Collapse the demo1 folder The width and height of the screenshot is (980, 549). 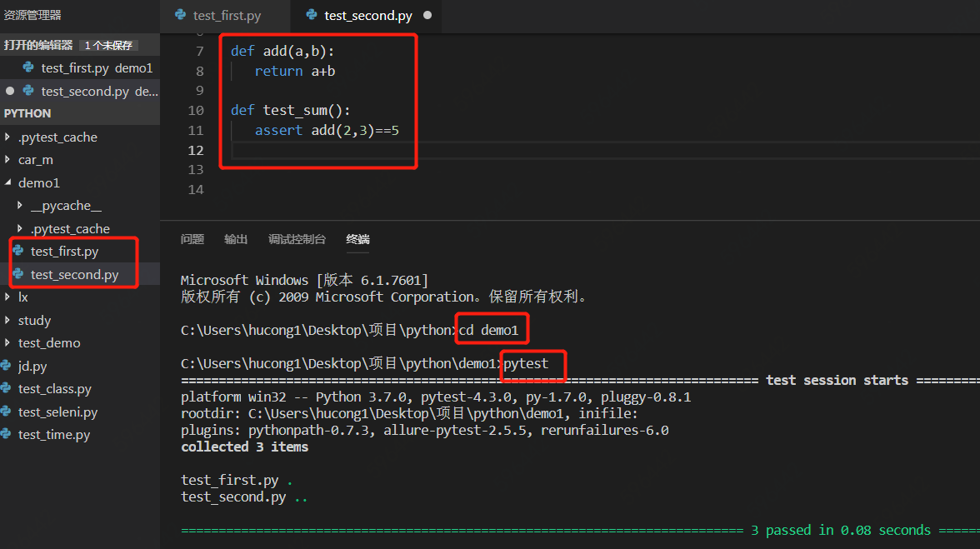click(x=8, y=183)
